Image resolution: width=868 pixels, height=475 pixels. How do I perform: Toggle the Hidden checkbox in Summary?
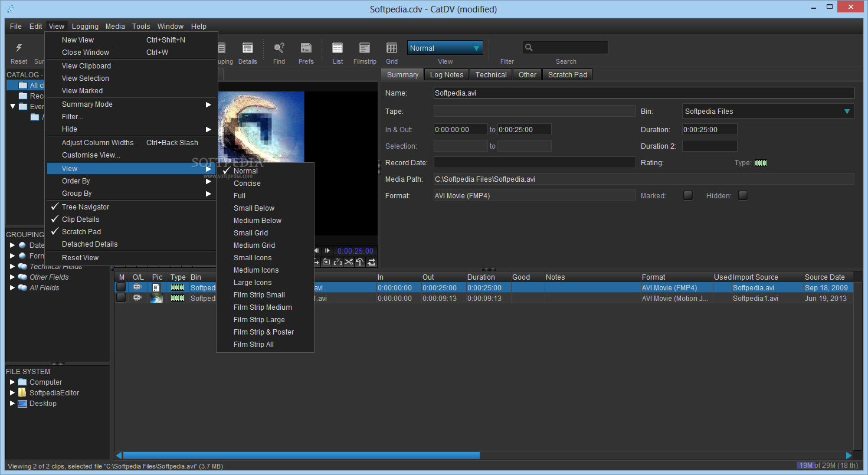(x=743, y=195)
